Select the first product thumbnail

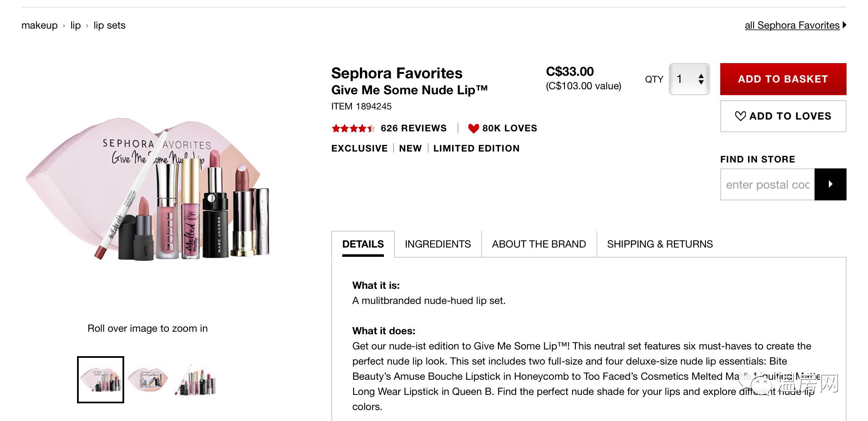point(101,380)
